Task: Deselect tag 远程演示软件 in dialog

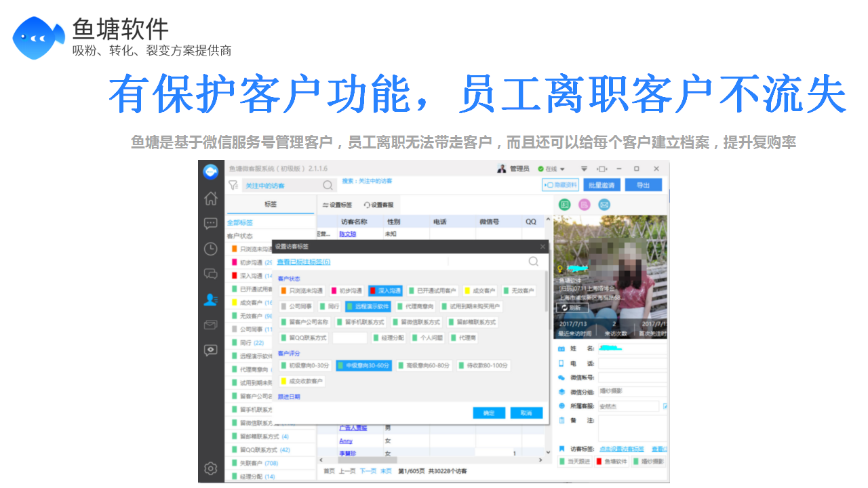Action: point(370,306)
